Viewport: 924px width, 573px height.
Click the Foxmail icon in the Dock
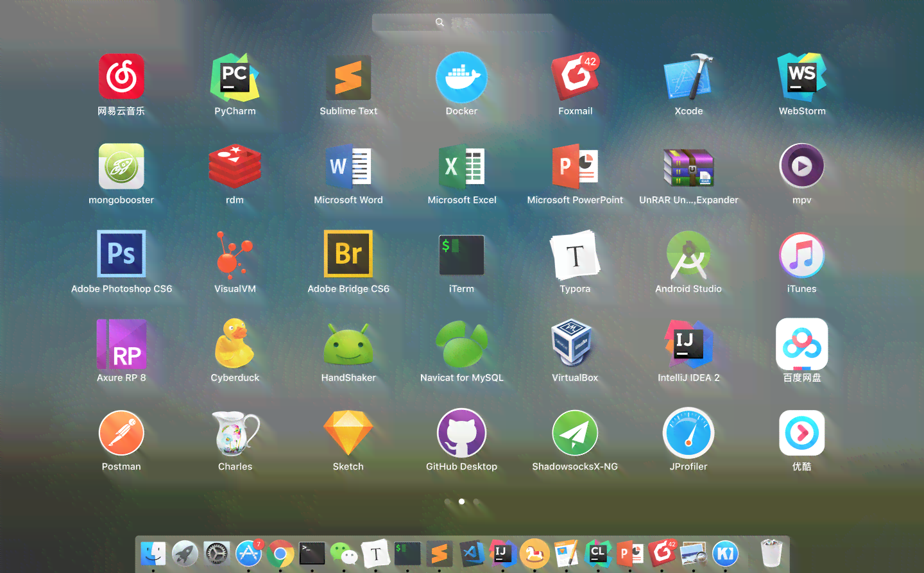pos(662,553)
